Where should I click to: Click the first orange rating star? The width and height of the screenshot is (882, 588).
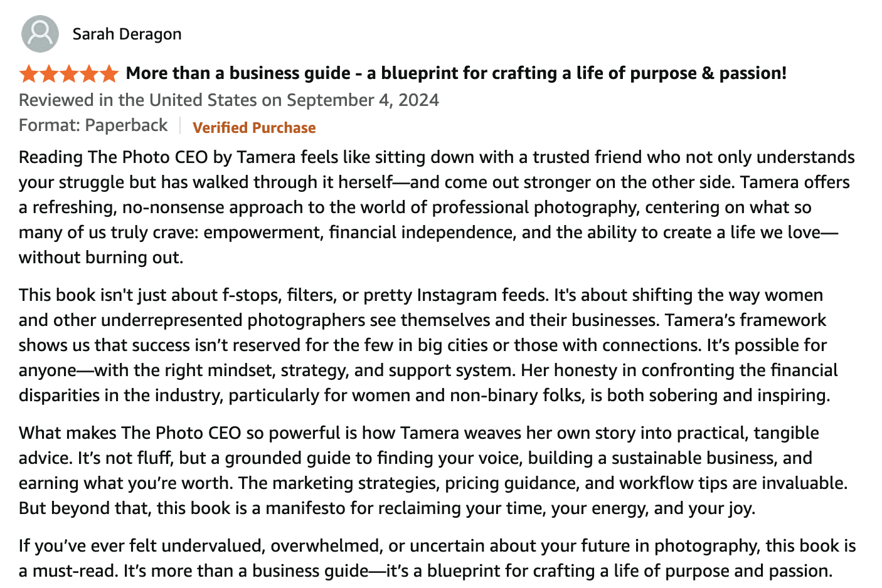[x=29, y=74]
